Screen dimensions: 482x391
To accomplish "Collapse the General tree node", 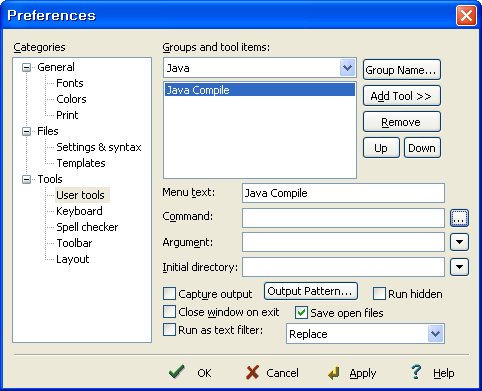I will (26, 68).
